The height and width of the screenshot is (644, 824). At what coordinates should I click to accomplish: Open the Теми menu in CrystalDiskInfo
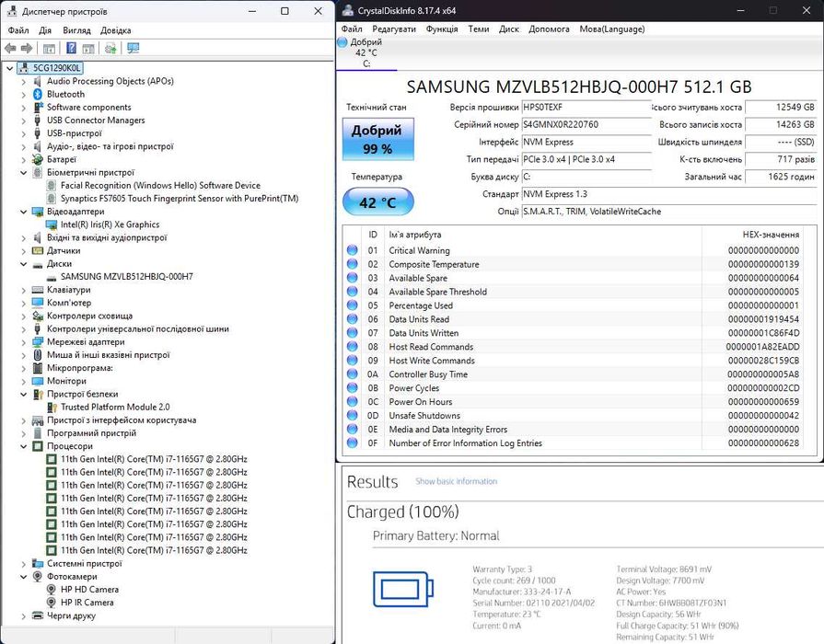click(x=478, y=29)
